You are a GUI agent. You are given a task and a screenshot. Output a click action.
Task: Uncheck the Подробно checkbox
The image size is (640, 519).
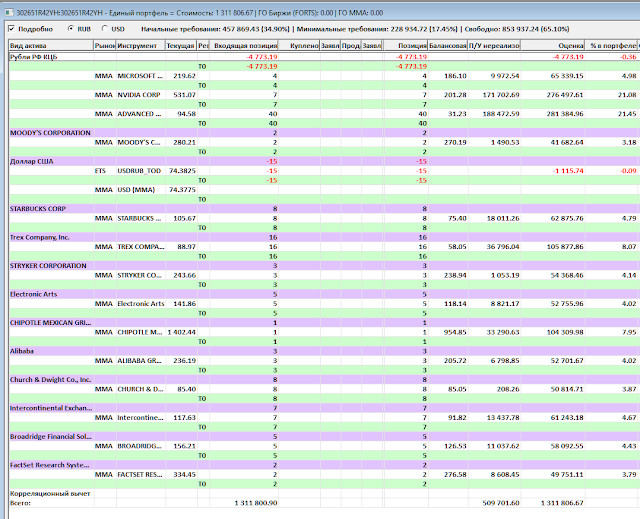pyautogui.click(x=11, y=29)
